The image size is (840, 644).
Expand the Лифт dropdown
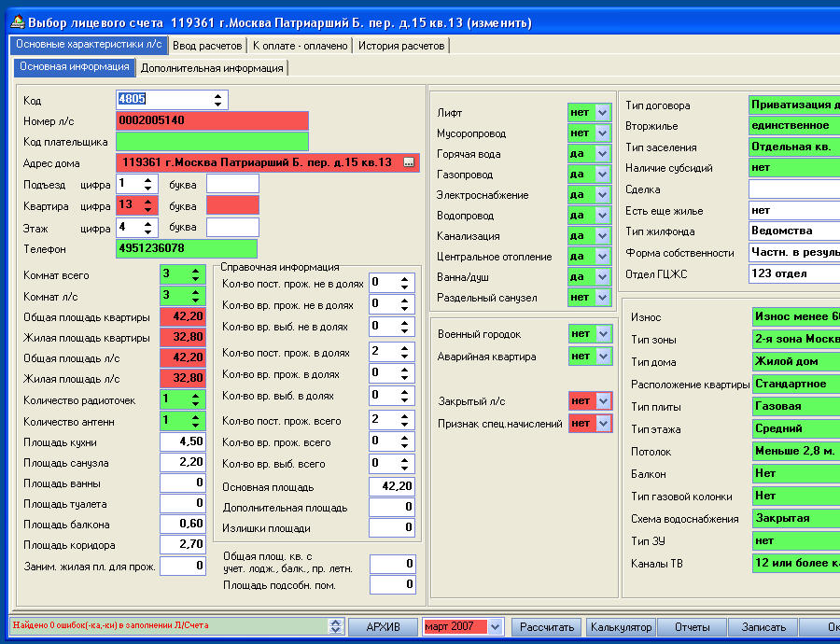(603, 113)
